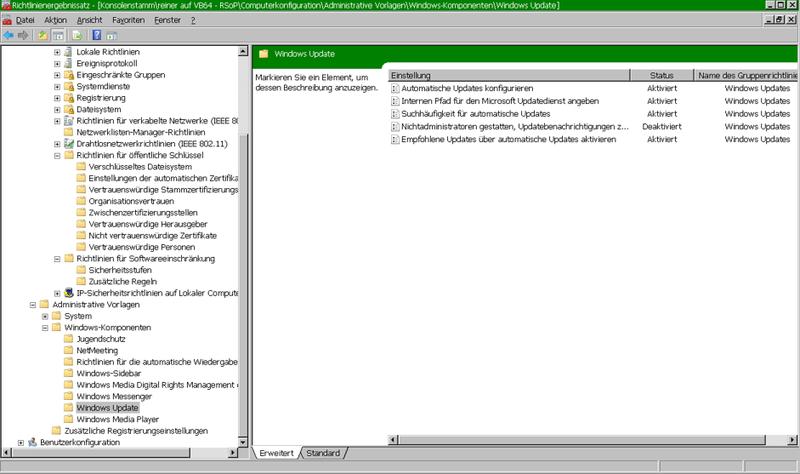Sort by the Status column header
This screenshot has width=800, height=474.
(x=662, y=76)
